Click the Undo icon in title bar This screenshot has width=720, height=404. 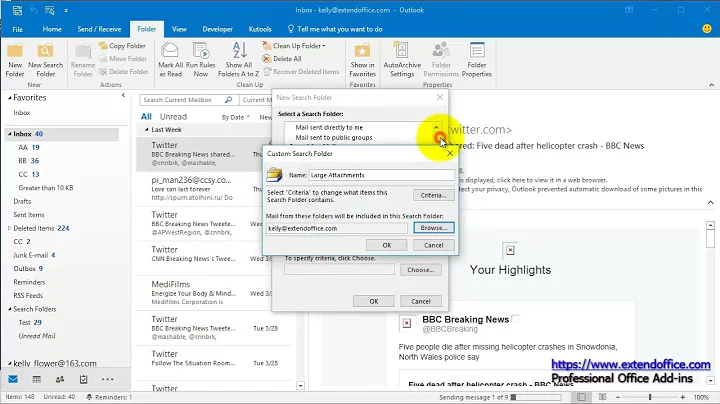click(x=34, y=10)
